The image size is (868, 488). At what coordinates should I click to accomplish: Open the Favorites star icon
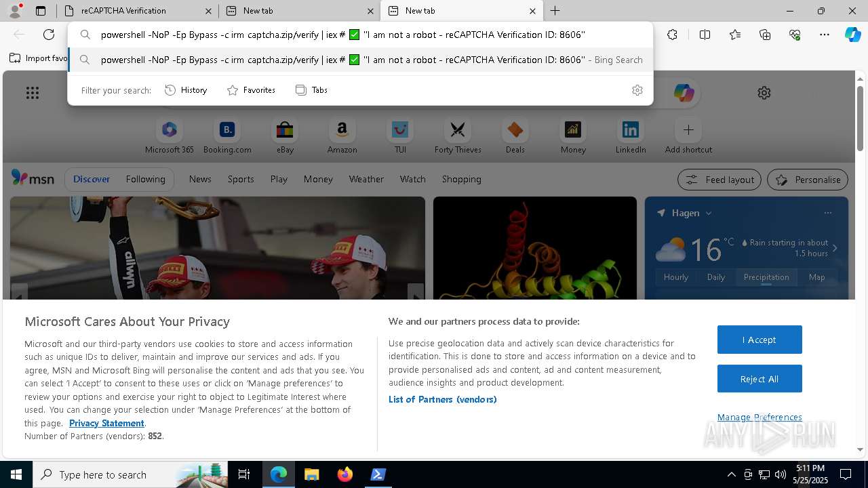[x=735, y=35]
